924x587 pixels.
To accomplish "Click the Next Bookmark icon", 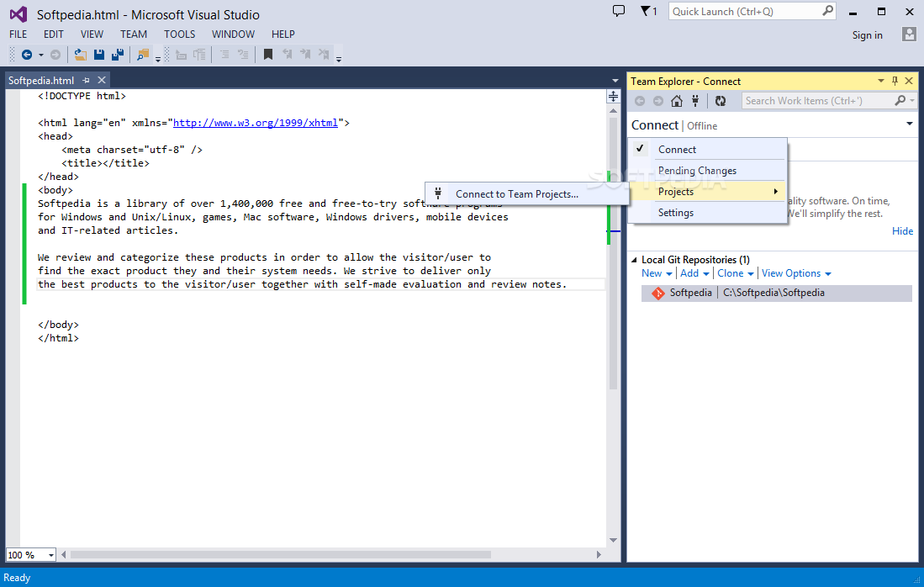I will point(305,55).
